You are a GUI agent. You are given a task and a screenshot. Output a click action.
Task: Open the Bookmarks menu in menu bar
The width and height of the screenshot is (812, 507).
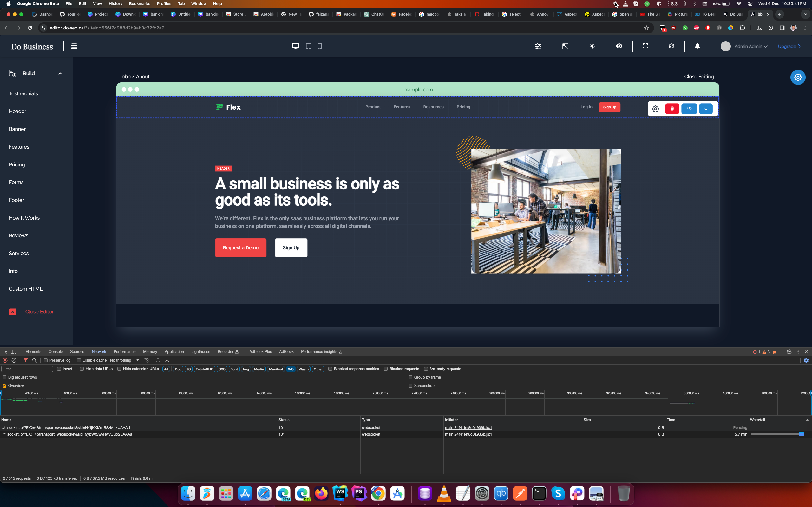point(139,4)
